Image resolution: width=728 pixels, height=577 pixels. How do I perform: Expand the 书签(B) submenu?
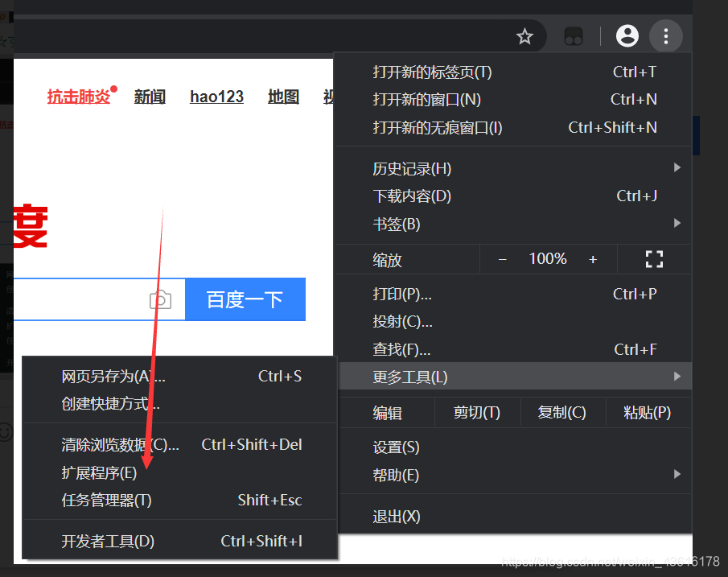(512, 224)
